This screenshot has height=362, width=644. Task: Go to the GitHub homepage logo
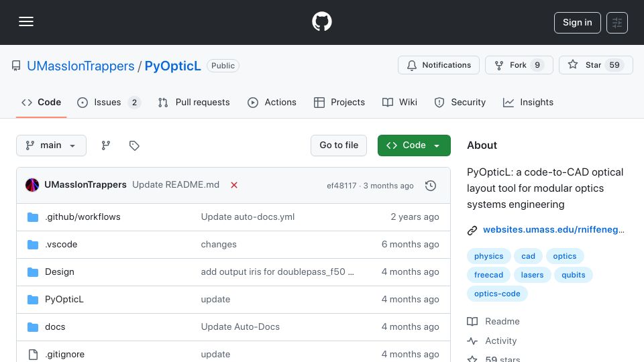321,21
